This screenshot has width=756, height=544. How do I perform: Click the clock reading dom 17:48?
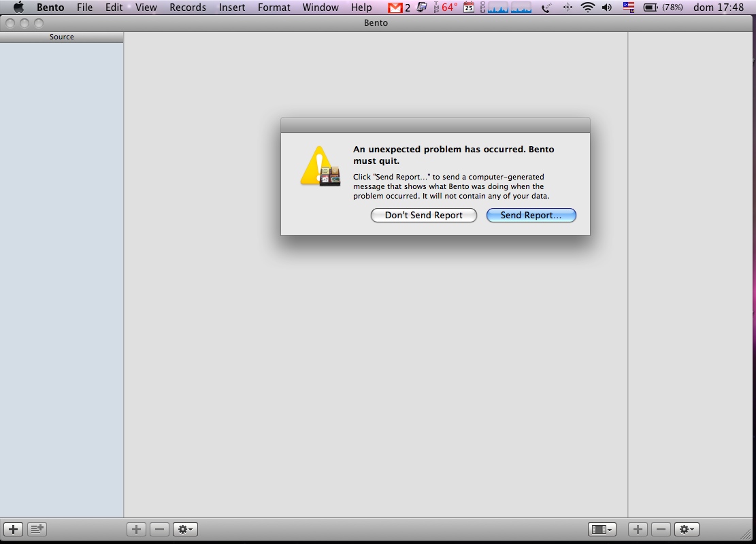click(x=719, y=7)
